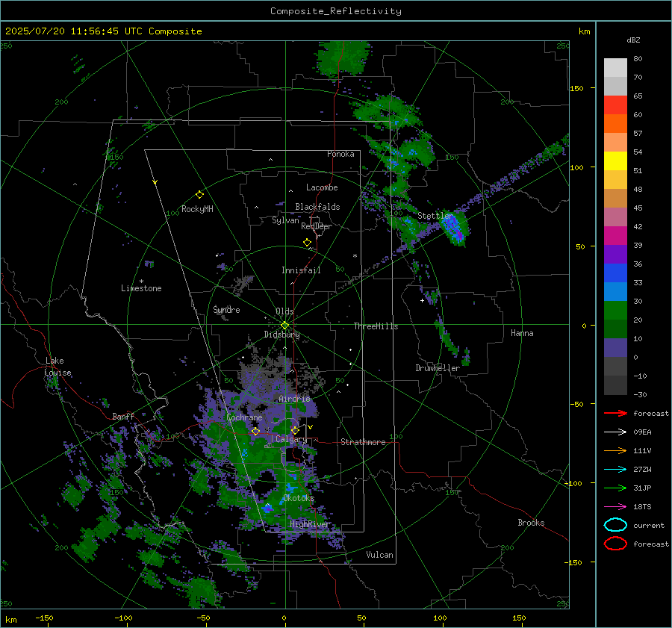Screen dimensions: 672x628
Task: Click the 18TS legend label
Action: (x=642, y=507)
